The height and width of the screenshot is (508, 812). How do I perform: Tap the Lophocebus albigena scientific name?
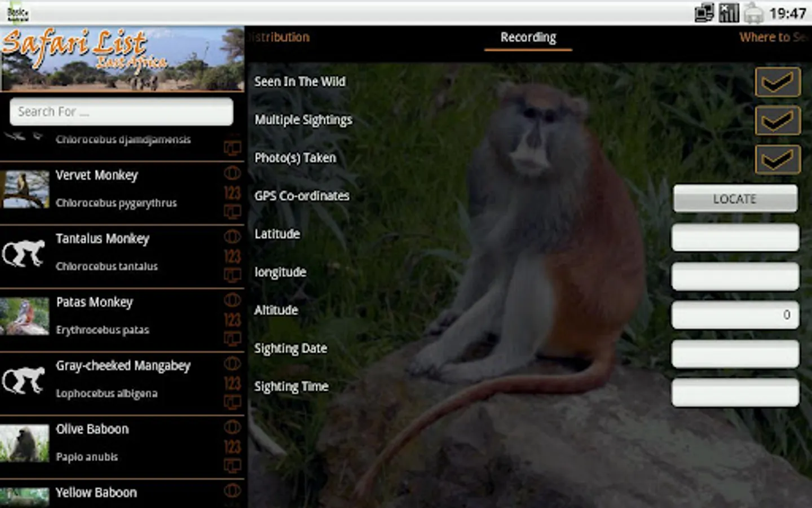click(x=107, y=393)
